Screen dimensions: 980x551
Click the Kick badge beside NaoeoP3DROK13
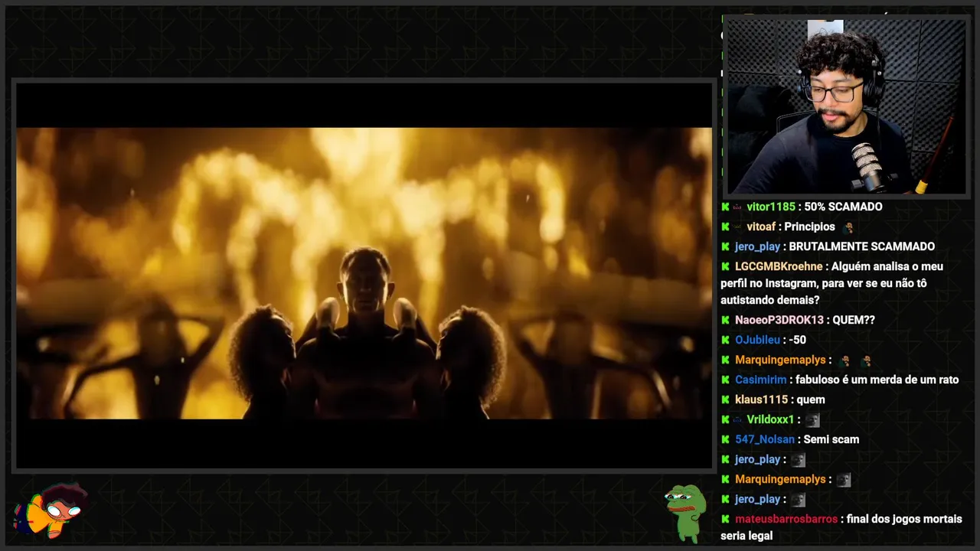pos(725,320)
